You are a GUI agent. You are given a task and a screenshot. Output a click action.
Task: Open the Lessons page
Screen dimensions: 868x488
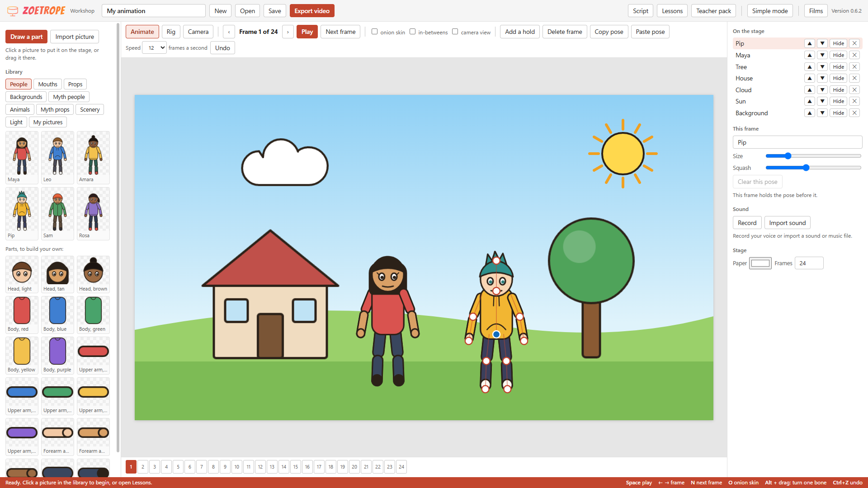click(672, 11)
